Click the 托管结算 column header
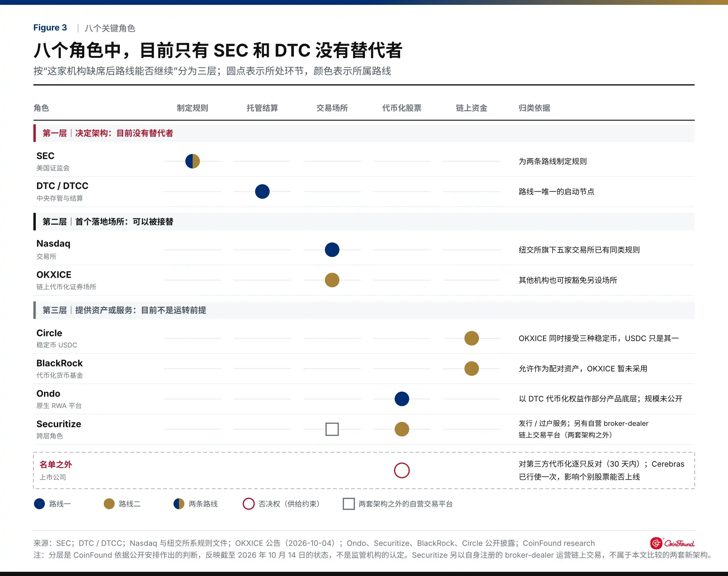This screenshot has height=576, width=728. tap(262, 108)
